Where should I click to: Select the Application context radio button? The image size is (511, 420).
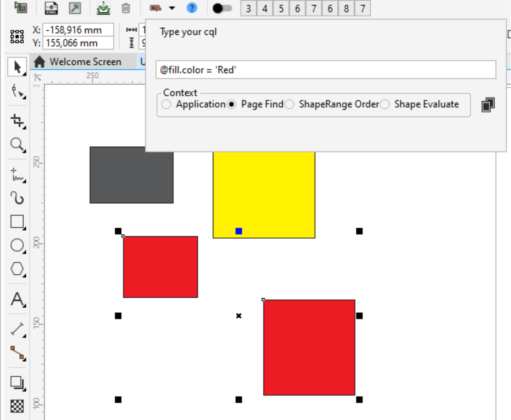click(x=166, y=105)
